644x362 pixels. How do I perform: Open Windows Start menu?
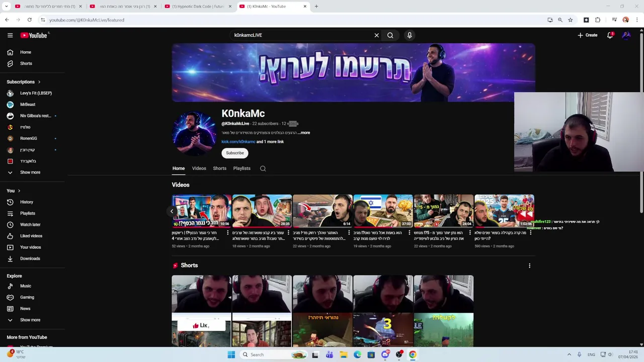click(231, 354)
